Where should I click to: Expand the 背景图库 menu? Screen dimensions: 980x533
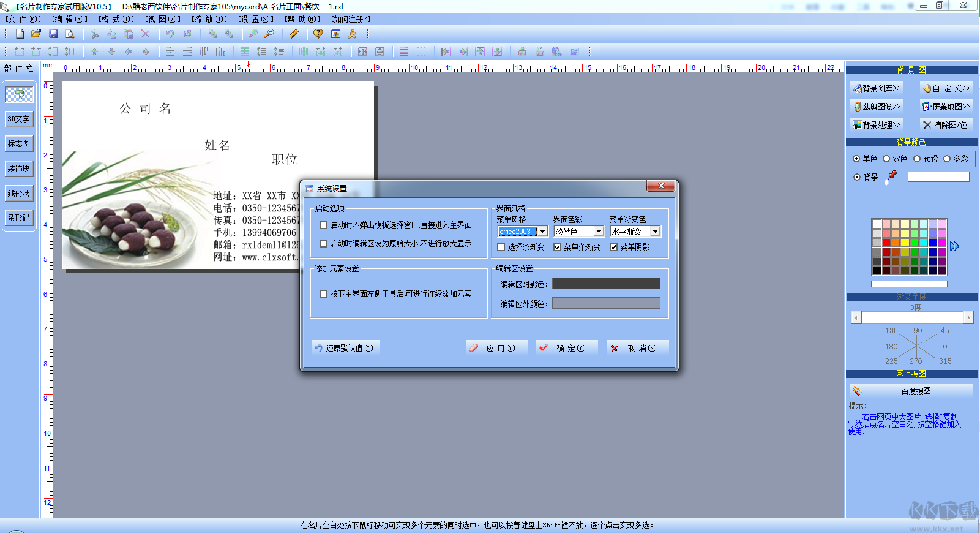[x=877, y=88]
